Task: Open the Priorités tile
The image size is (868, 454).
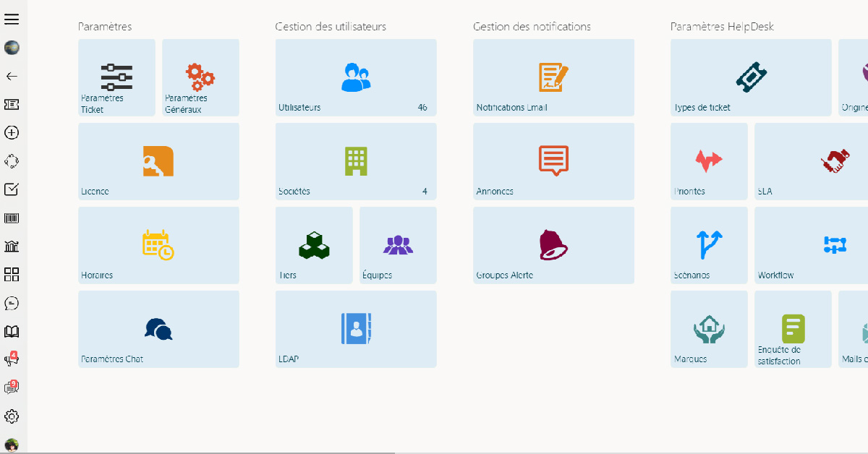Action: [709, 161]
